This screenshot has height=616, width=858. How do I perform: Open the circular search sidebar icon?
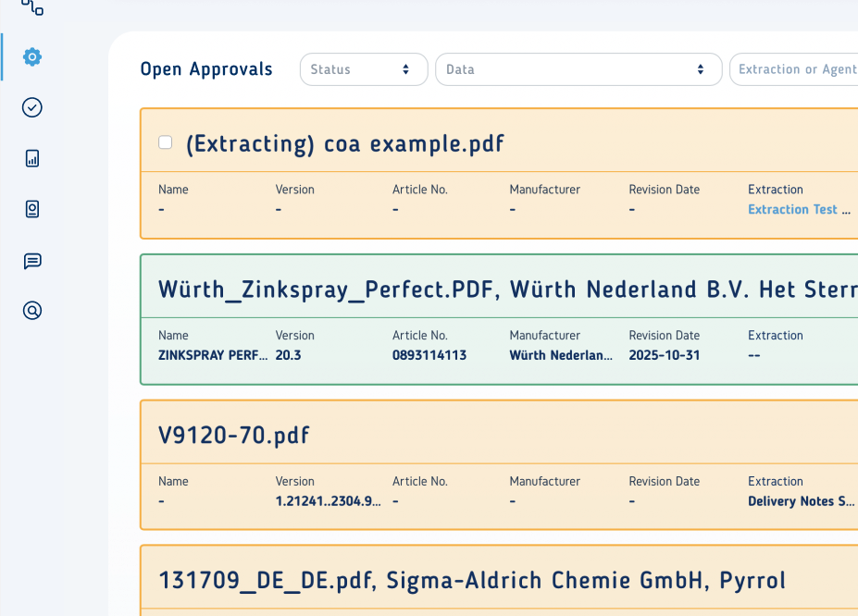(x=32, y=311)
